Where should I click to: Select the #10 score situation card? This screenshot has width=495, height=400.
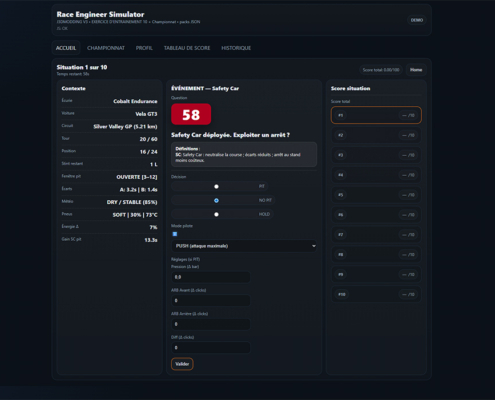[x=376, y=294]
